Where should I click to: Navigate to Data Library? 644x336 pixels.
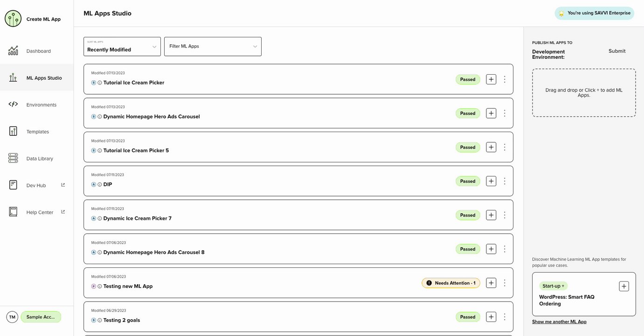pos(40,159)
